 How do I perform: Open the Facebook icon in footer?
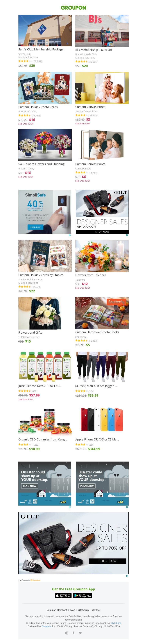click(73, 633)
